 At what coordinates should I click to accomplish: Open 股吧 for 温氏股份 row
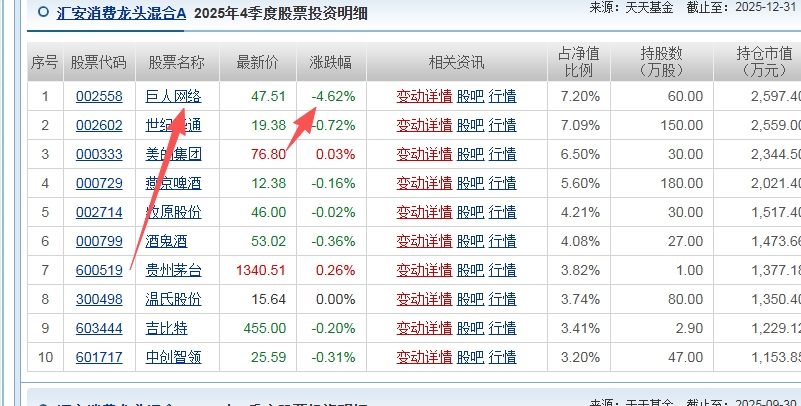[470, 299]
